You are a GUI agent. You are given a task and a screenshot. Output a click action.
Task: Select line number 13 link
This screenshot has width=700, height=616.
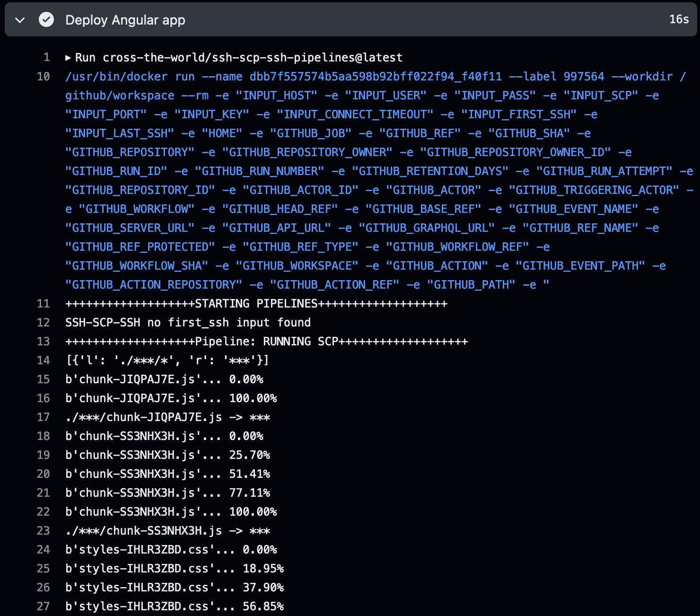click(43, 341)
